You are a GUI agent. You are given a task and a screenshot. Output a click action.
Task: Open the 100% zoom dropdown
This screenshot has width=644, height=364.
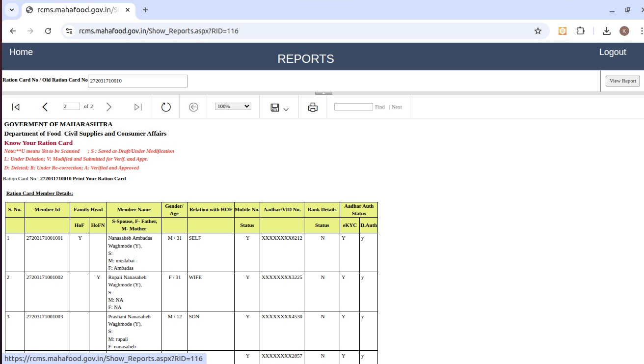(x=233, y=107)
